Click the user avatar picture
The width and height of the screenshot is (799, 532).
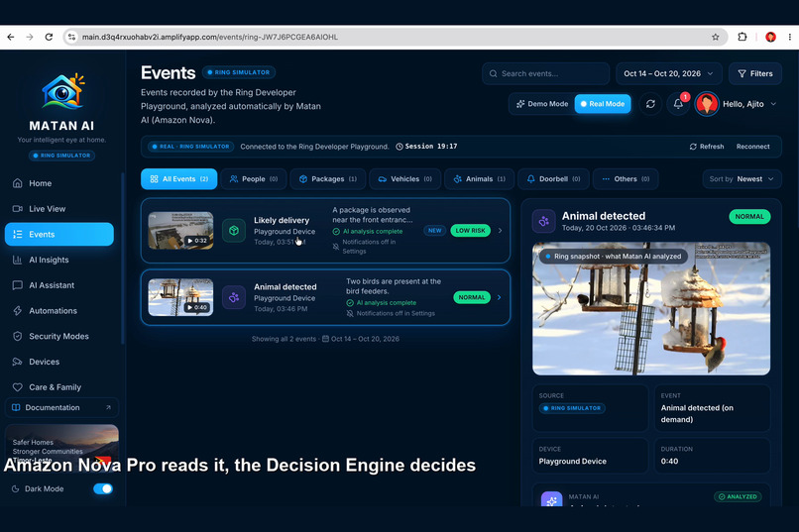point(707,104)
